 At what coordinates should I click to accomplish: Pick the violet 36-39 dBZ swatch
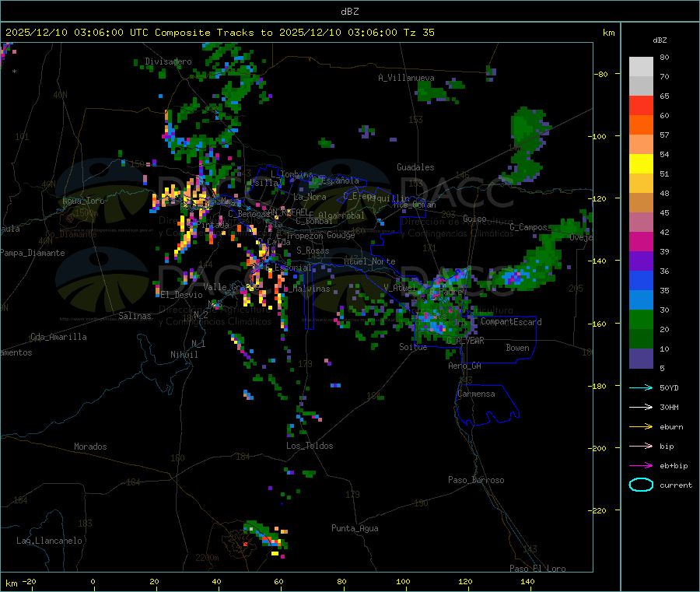pos(641,261)
